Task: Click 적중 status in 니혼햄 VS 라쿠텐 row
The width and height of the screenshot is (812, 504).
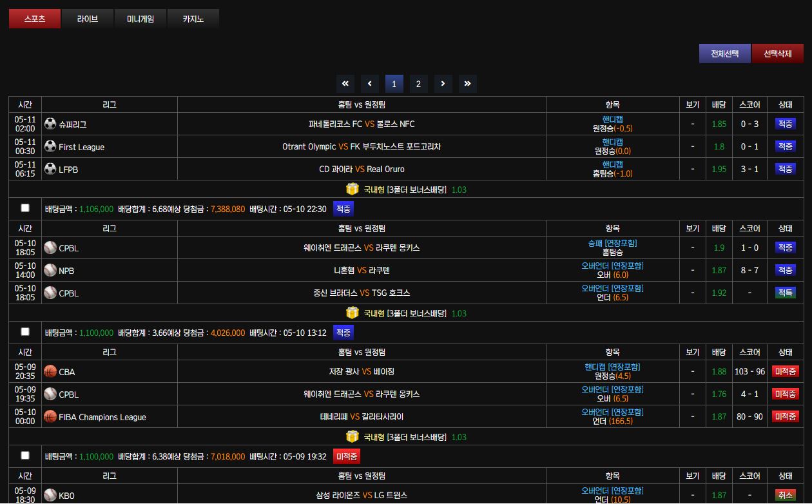Action: click(x=785, y=270)
